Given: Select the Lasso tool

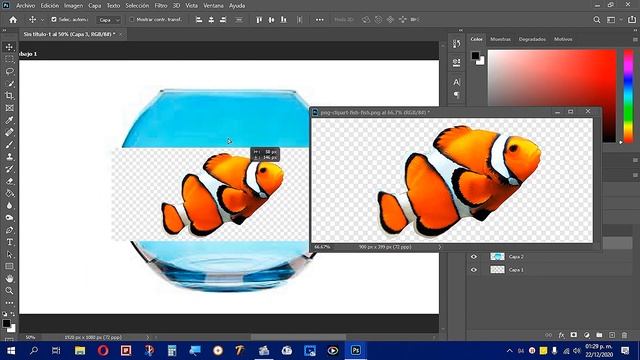Looking at the screenshot, I should 9,71.
